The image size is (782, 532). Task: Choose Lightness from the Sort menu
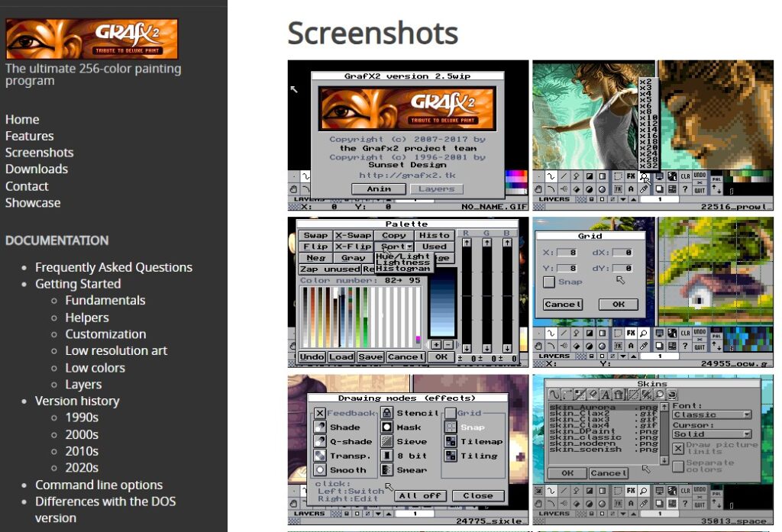click(x=403, y=263)
